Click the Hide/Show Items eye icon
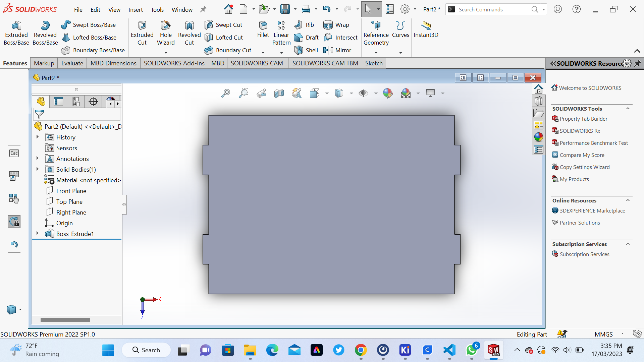 click(x=363, y=93)
